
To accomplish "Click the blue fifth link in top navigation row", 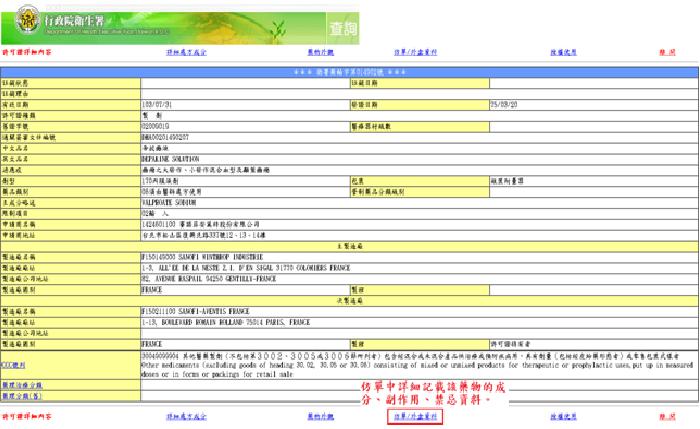I will point(563,52).
